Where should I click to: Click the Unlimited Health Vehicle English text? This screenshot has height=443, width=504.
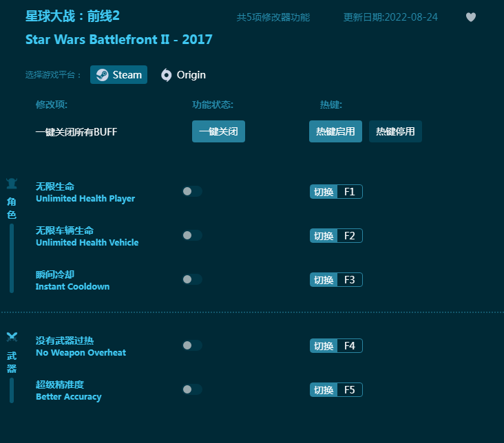coord(87,243)
